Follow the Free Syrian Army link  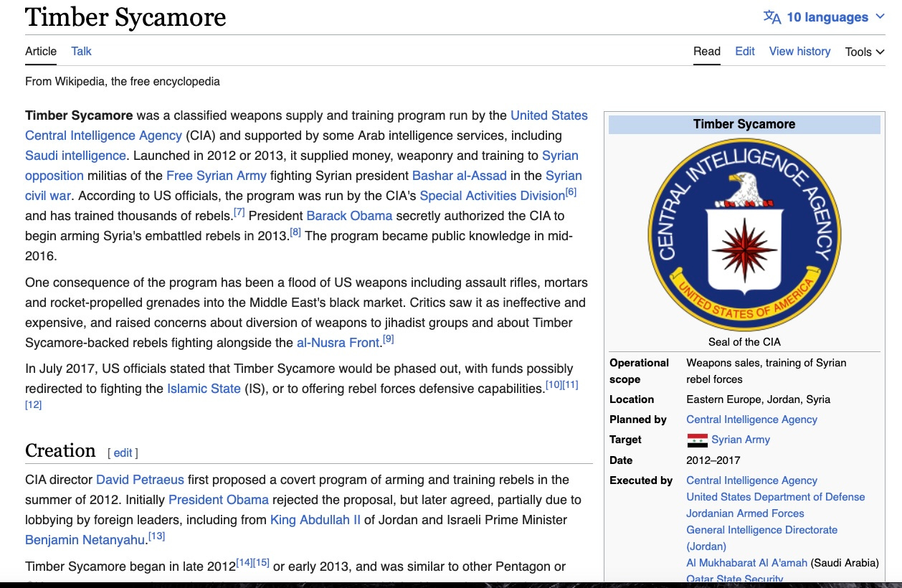coord(217,176)
